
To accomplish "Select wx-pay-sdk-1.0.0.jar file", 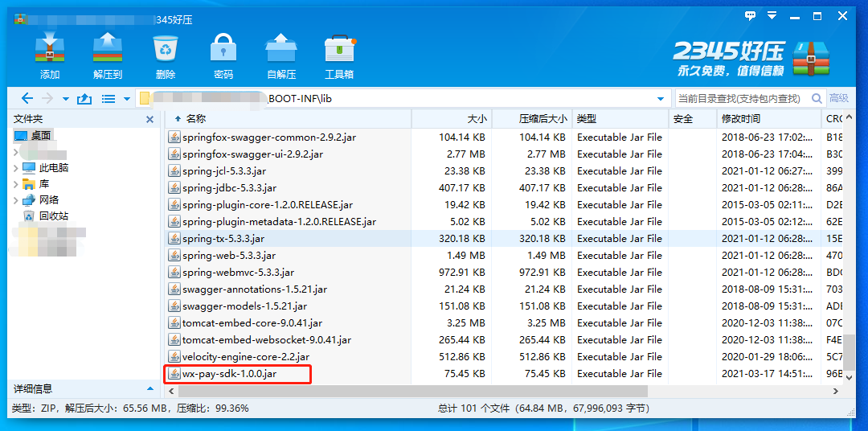I will click(229, 373).
